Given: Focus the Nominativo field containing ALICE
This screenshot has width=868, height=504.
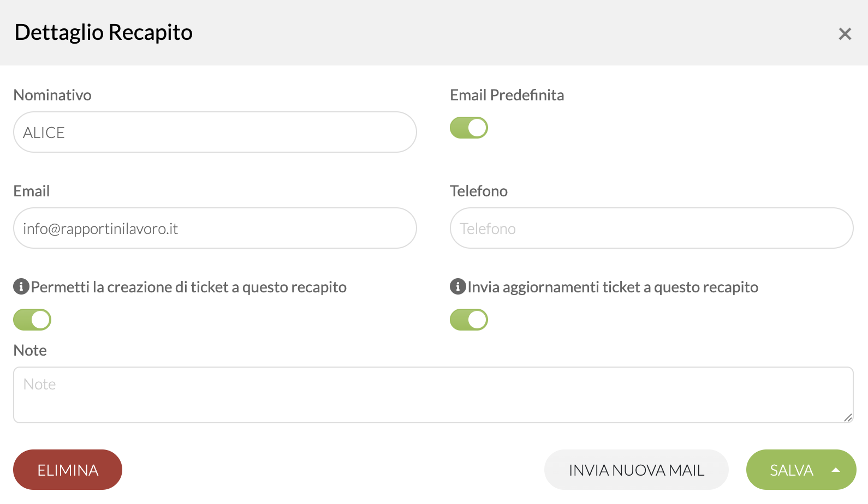Looking at the screenshot, I should click(x=215, y=132).
